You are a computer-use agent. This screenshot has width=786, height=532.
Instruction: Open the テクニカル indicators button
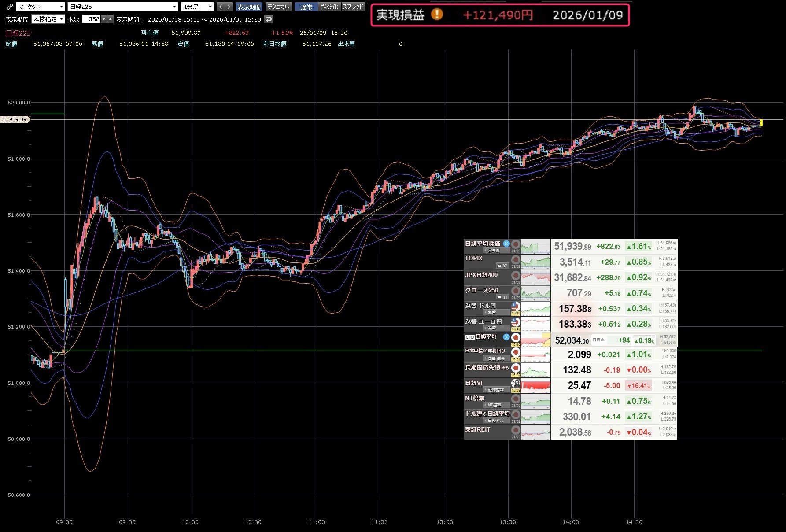point(278,7)
